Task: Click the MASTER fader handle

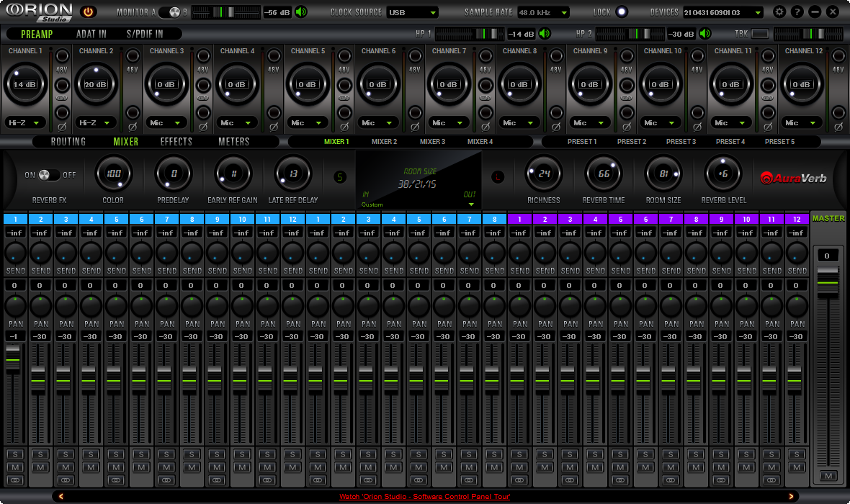Action: [827, 281]
